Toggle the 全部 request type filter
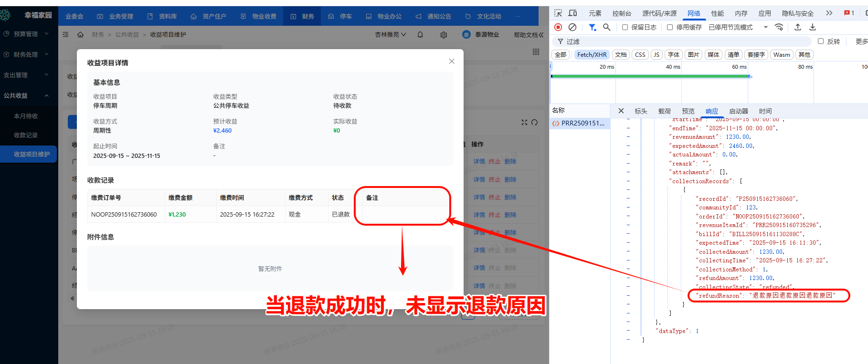868x364 pixels. (x=561, y=54)
